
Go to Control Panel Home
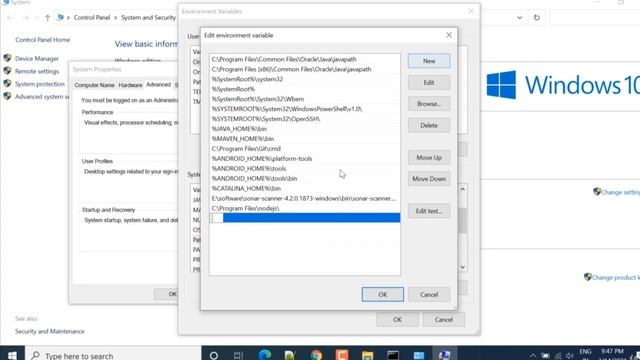(42, 40)
